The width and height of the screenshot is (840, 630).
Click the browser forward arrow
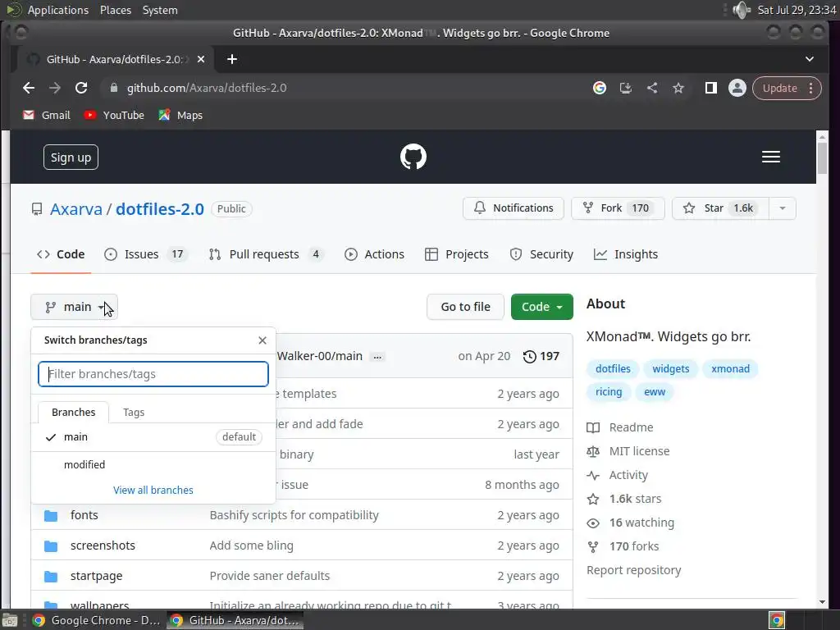[55, 88]
